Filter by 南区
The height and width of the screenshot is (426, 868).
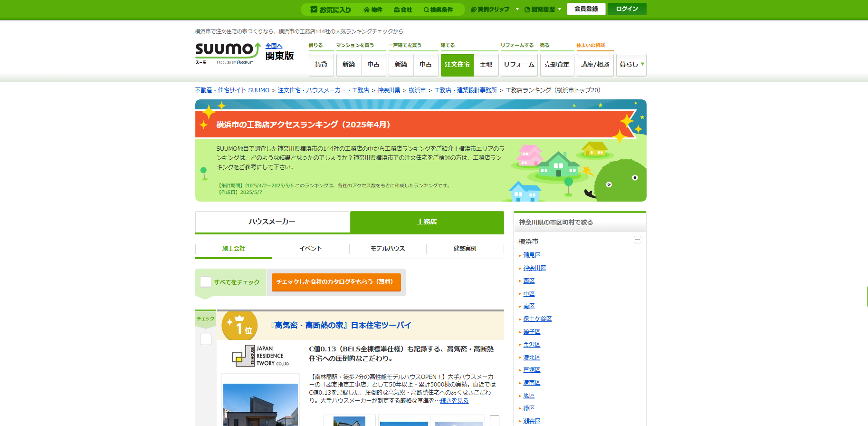coord(529,306)
